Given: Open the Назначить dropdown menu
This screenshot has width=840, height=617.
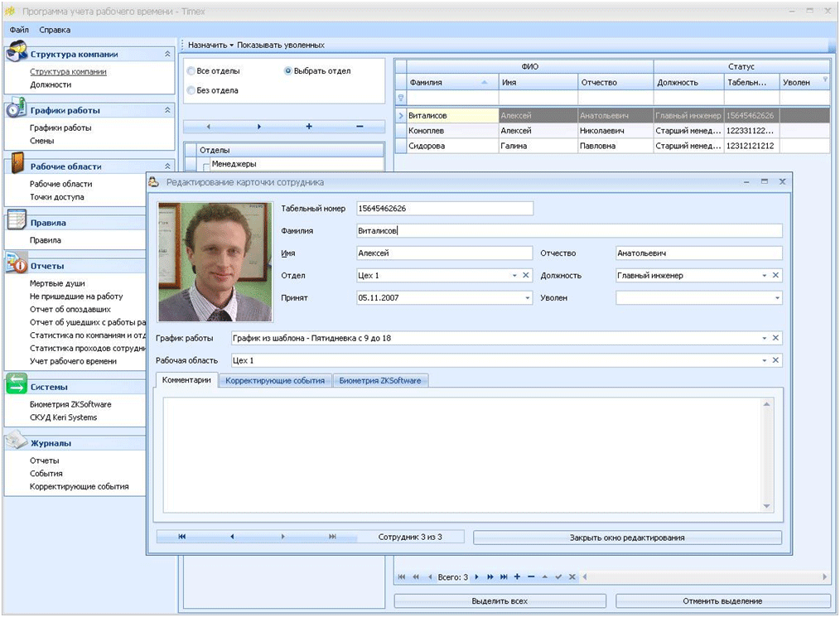Looking at the screenshot, I should coord(210,45).
